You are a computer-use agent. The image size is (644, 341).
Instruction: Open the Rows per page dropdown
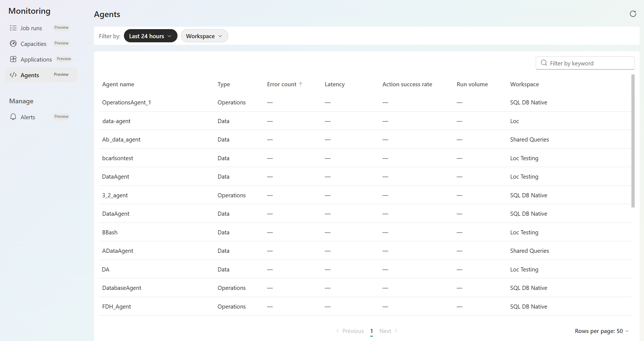(602, 331)
